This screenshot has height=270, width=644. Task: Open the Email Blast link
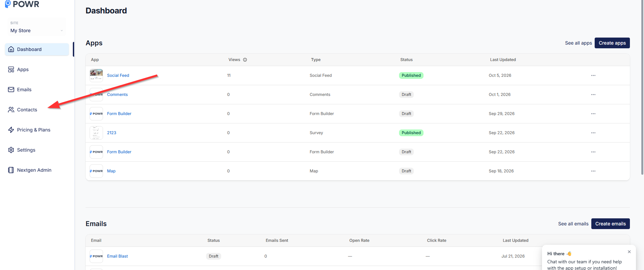tap(117, 256)
